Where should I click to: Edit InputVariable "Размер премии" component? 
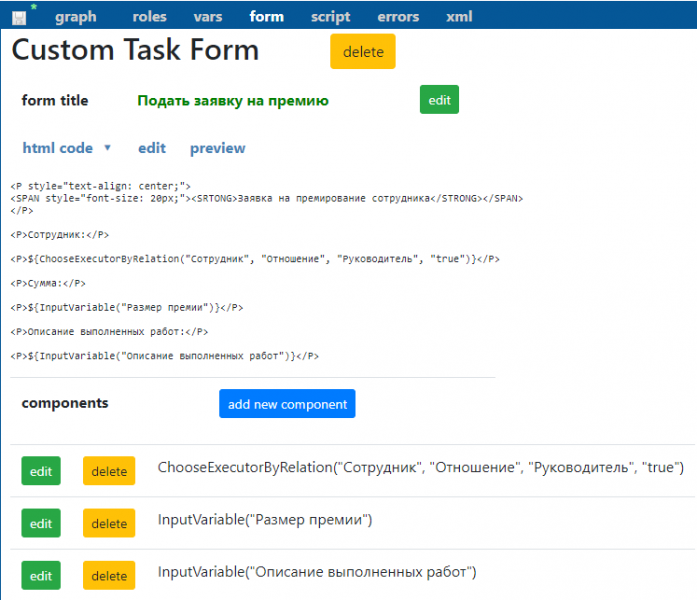(x=41, y=523)
